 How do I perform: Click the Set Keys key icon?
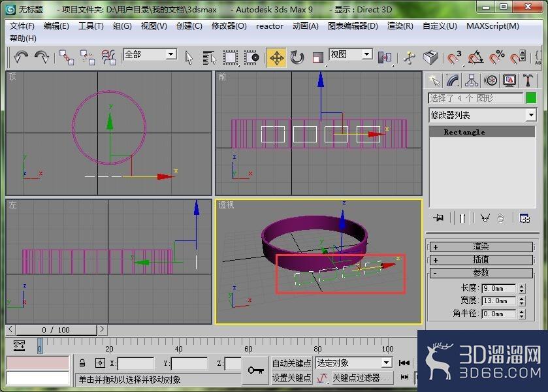point(256,370)
